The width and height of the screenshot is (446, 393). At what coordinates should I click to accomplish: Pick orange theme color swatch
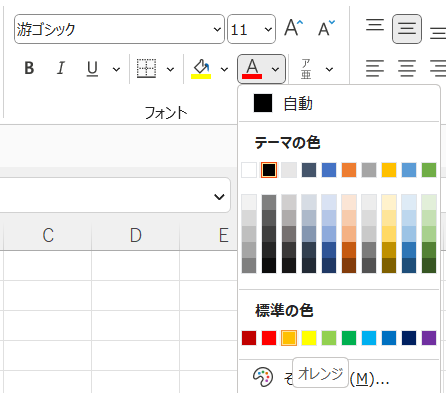tap(349, 170)
